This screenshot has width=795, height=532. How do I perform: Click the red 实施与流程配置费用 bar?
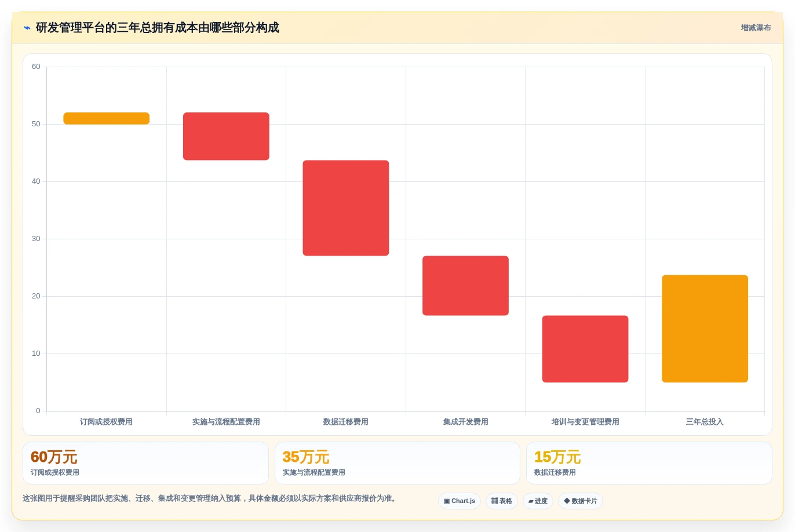click(x=226, y=136)
